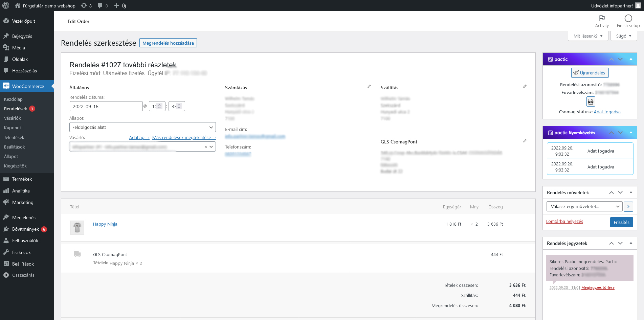Image resolution: width=644 pixels, height=320 pixels.
Task: Open Happy Ninja product link
Action: (x=105, y=224)
